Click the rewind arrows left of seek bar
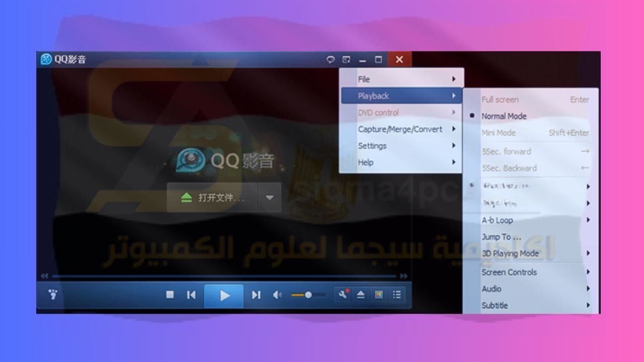This screenshot has height=362, width=644. pyautogui.click(x=44, y=276)
